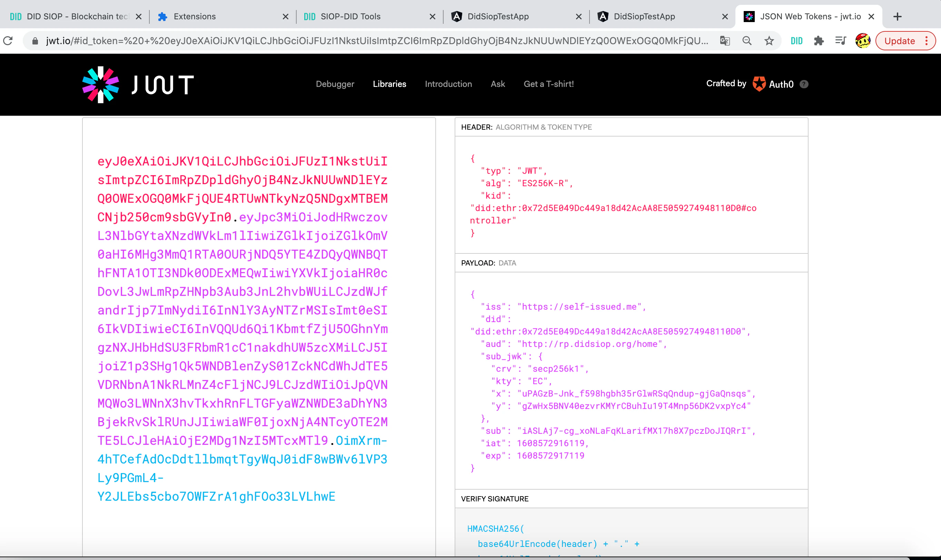Open the Introduction nav link

[448, 84]
